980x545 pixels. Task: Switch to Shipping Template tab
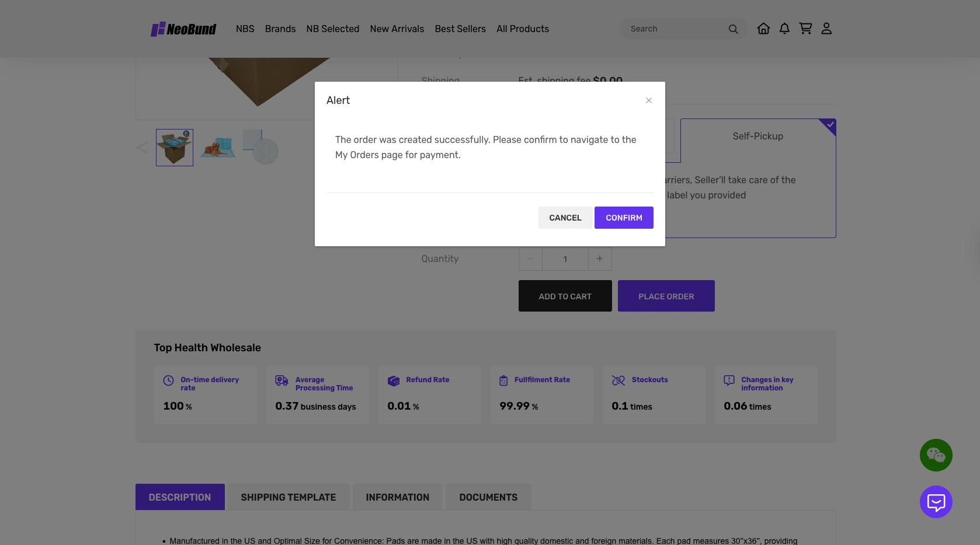coord(289,497)
